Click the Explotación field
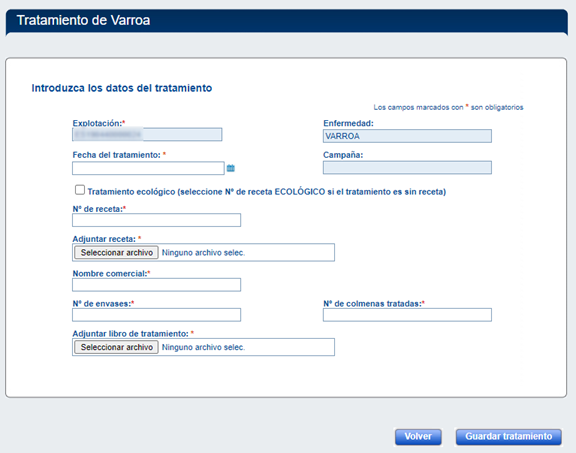This screenshot has width=576, height=453. click(147, 134)
